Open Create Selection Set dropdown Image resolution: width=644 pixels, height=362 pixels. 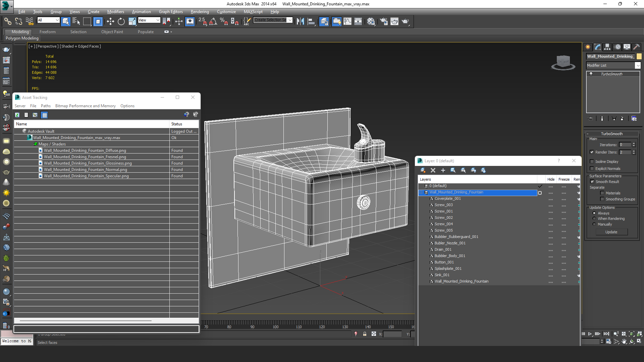click(290, 20)
